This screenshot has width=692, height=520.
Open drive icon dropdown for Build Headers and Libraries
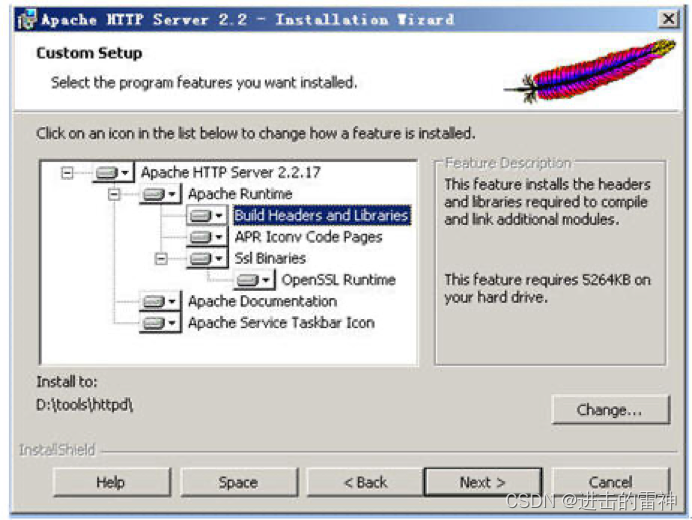(207, 215)
